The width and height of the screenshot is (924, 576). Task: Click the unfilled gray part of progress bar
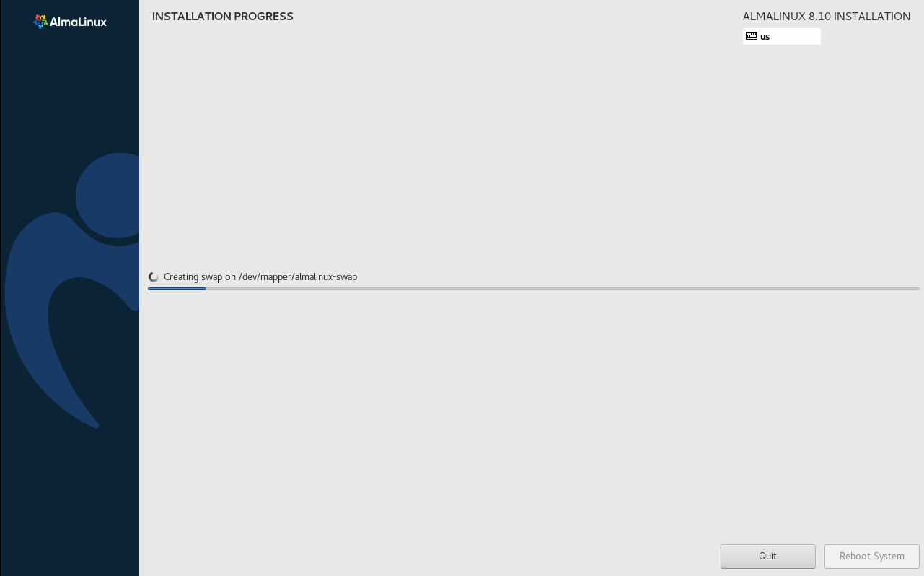point(563,289)
